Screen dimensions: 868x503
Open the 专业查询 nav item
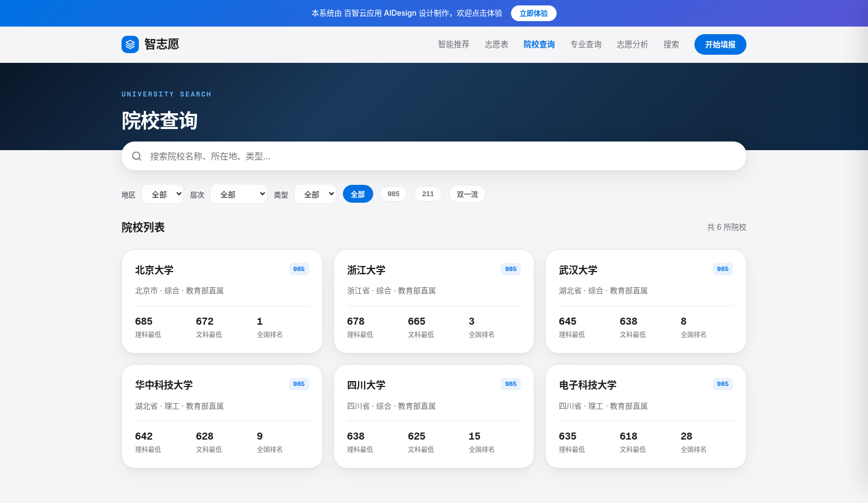[586, 44]
